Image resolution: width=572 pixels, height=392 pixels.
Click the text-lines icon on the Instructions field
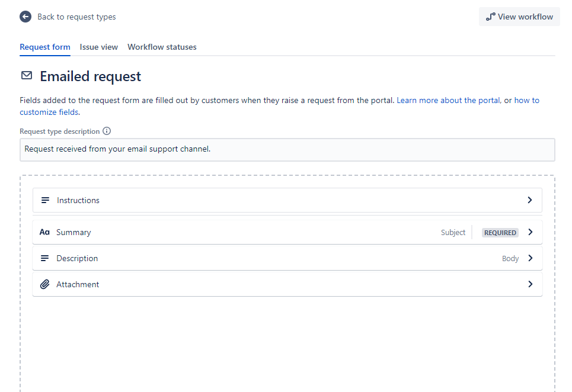click(46, 200)
